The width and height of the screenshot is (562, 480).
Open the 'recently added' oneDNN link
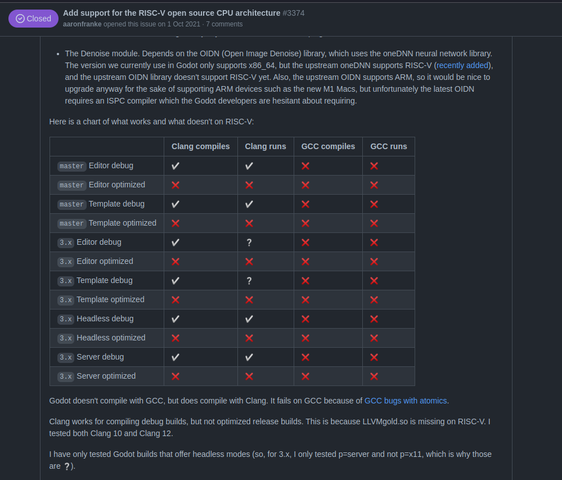pyautogui.click(x=462, y=65)
